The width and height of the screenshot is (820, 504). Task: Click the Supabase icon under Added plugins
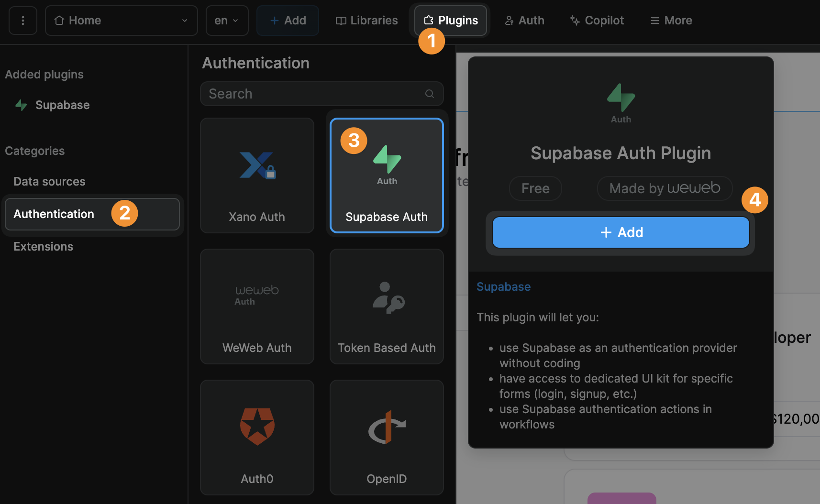[x=21, y=105]
